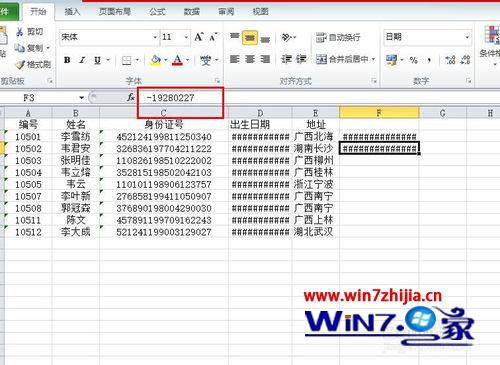Switch to the 插入 Insert tab
500x365 pixels.
pyautogui.click(x=72, y=12)
